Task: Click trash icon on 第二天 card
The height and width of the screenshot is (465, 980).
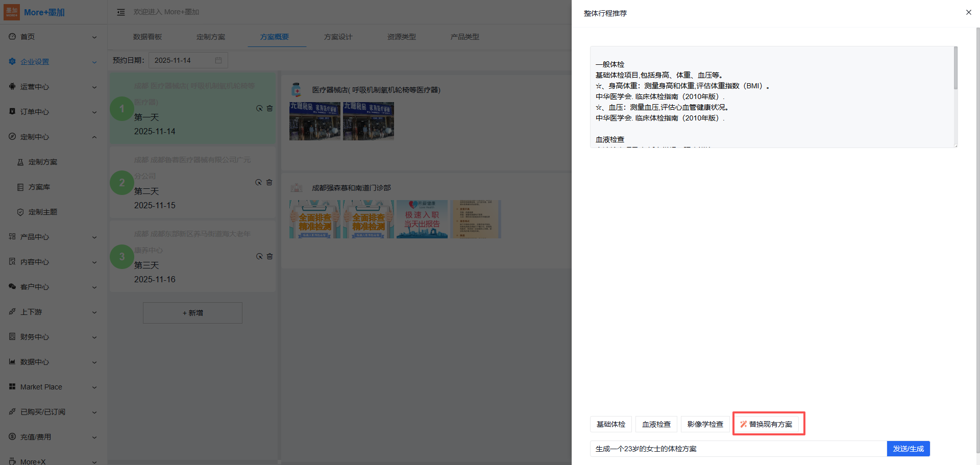Action: [269, 182]
